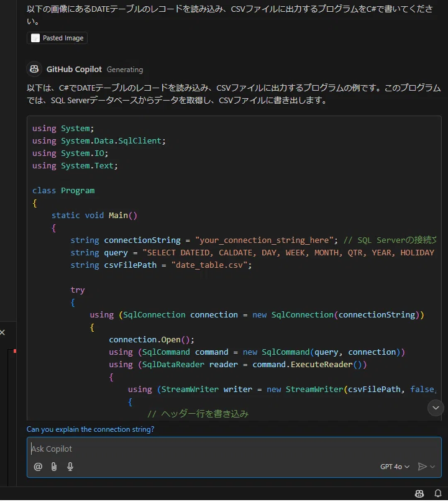Click the 'try' keyword in code

pos(78,290)
